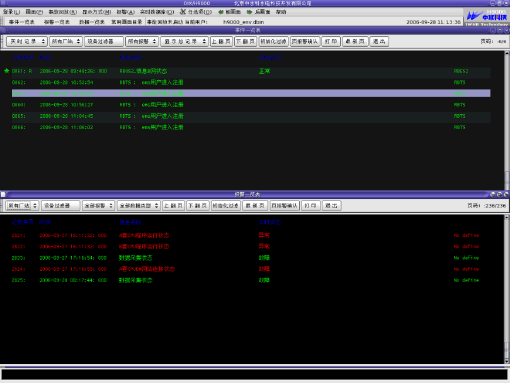Click 打印 in the alarm list toolbar
Image resolution: width=510 pixels, height=383 pixels.
coord(311,206)
